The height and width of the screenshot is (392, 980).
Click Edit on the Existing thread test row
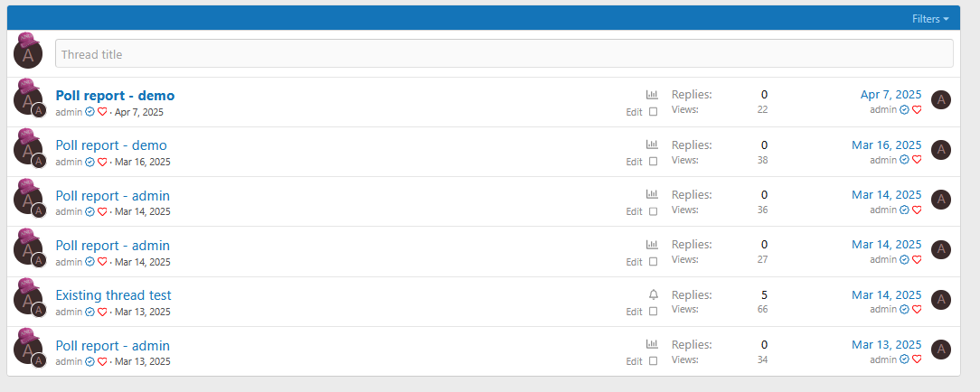pyautogui.click(x=634, y=312)
